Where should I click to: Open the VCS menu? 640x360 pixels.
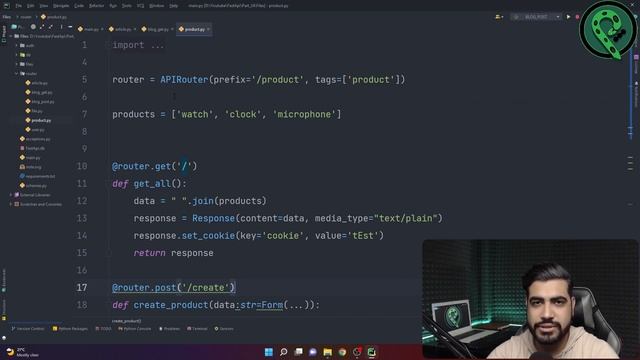tap(140, 6)
